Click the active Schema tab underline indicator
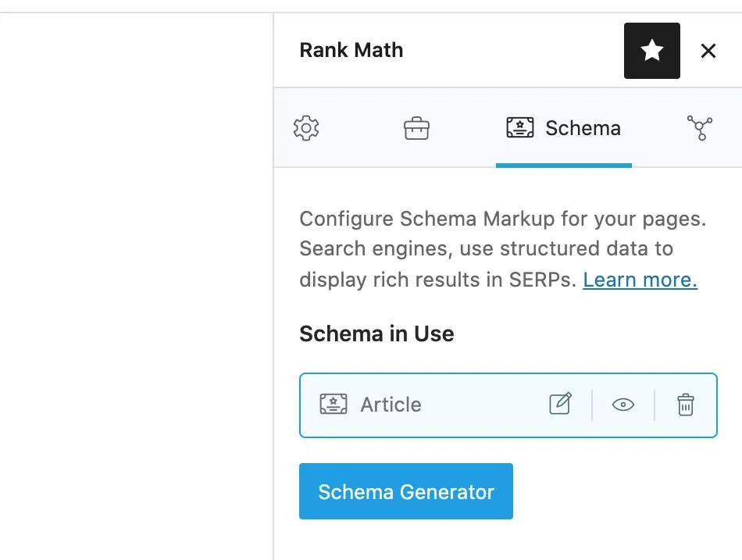 pyautogui.click(x=563, y=164)
